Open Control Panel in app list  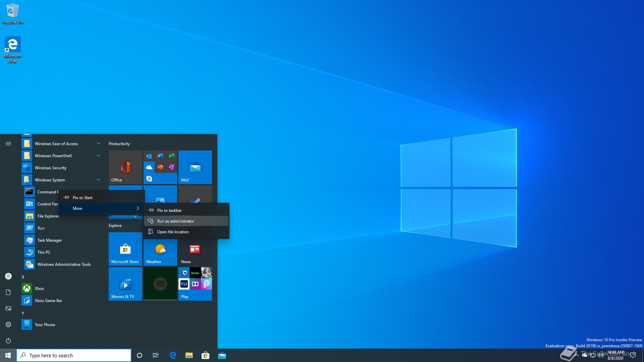point(41,204)
